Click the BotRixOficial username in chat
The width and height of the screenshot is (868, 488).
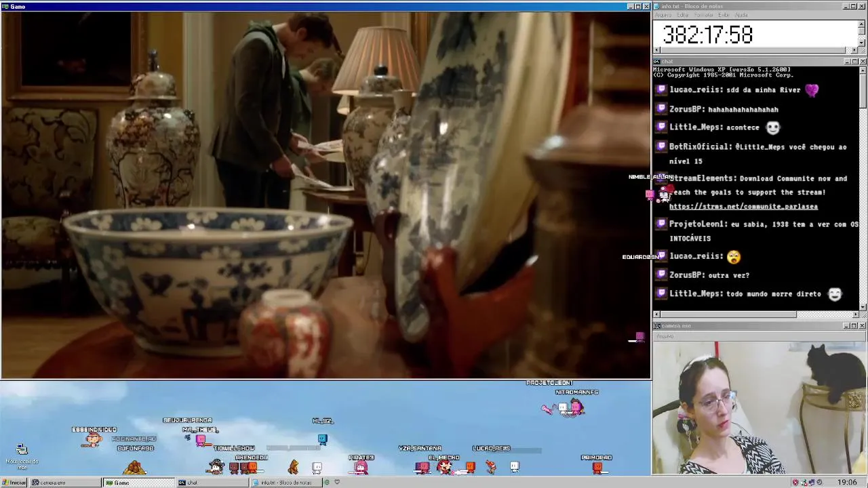pos(700,146)
